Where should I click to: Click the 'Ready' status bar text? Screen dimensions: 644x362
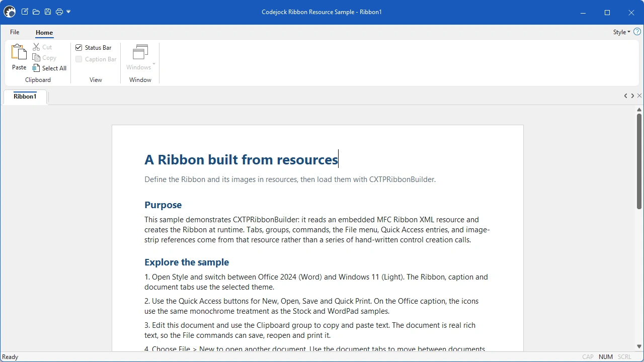pyautogui.click(x=10, y=357)
